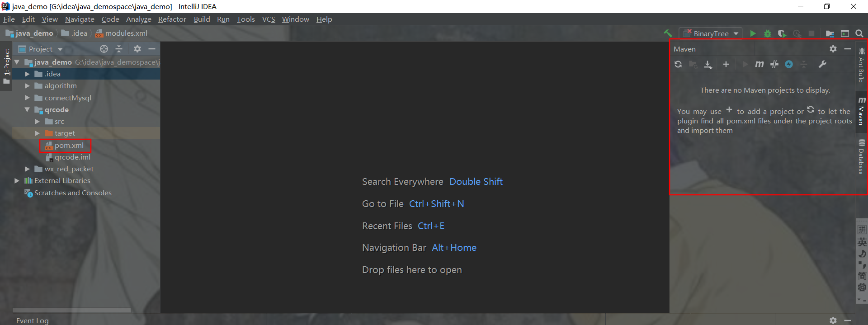Image resolution: width=868 pixels, height=325 pixels.
Task: Open the Ant Build side tab
Action: [861, 65]
